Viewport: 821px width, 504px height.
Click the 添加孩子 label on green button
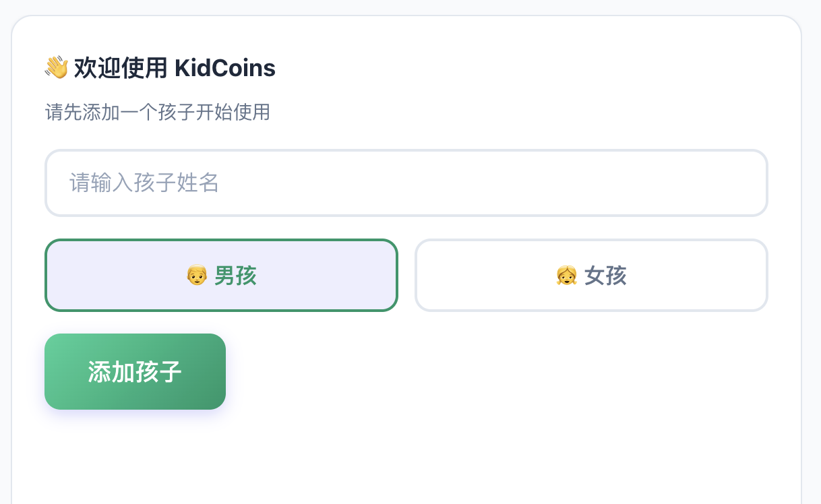(x=135, y=372)
